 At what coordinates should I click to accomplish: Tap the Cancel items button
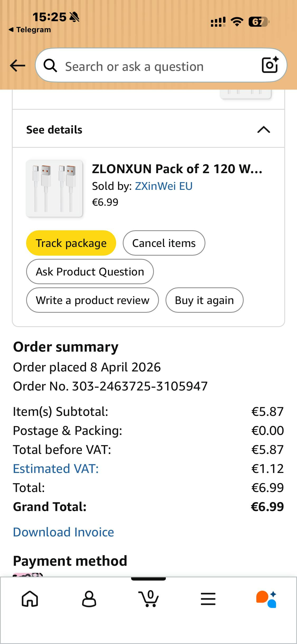click(x=164, y=243)
